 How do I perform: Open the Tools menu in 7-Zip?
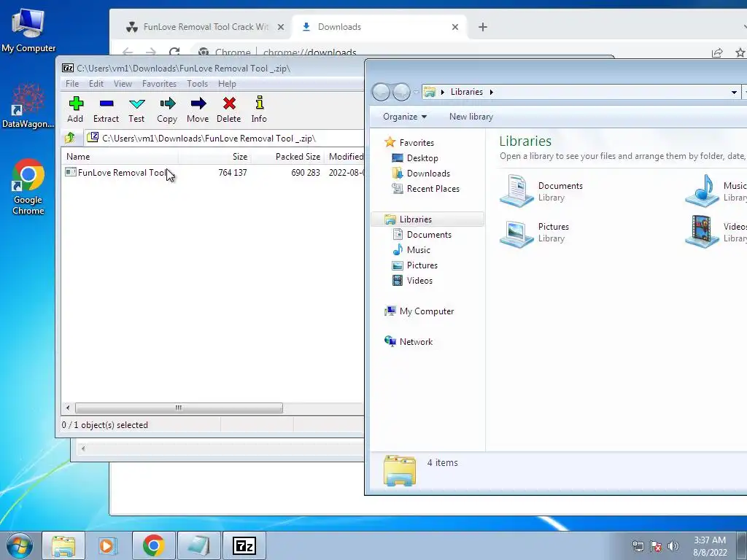pyautogui.click(x=197, y=84)
